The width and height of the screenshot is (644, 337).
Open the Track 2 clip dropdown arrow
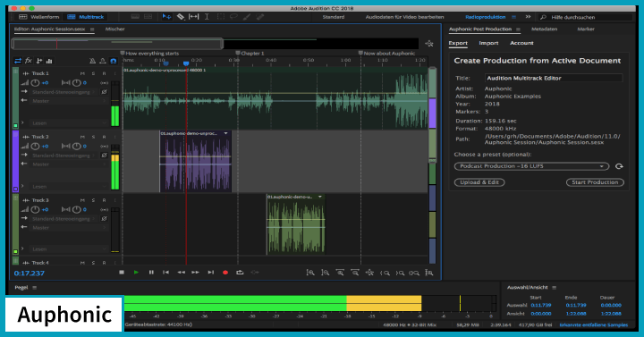tap(226, 133)
